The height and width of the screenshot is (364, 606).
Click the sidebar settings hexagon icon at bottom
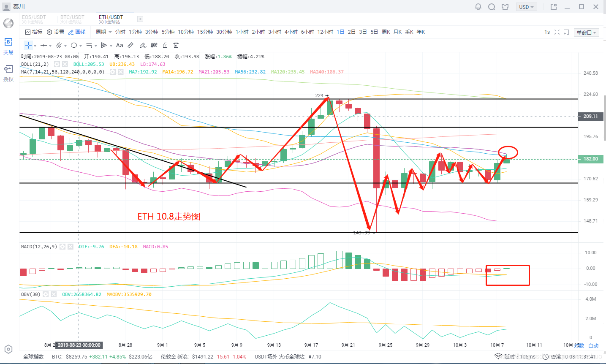(8, 349)
